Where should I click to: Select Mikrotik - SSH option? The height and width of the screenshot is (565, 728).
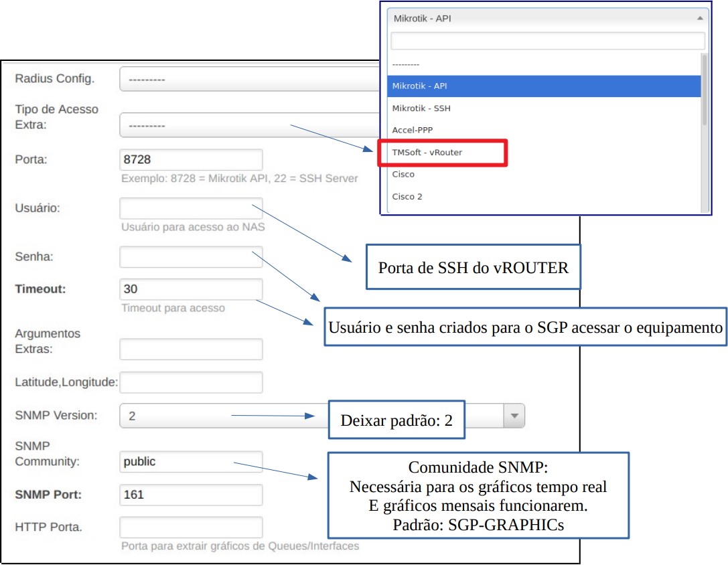(542, 108)
